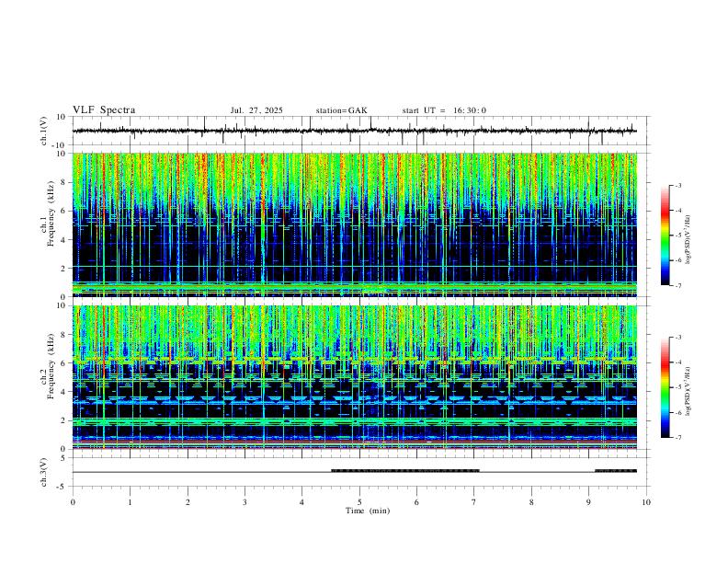Click the "-4" tick on lower colorbar
The image size is (728, 563).
(x=677, y=362)
